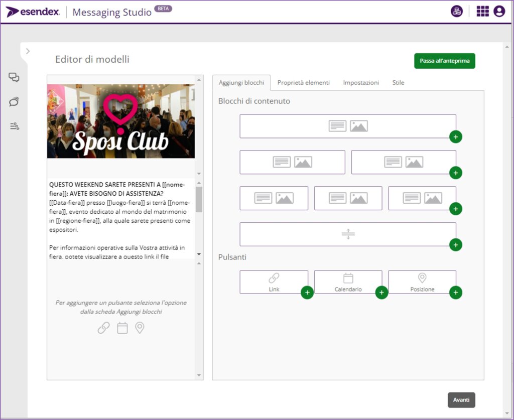Add a Link button with plus icon
The image size is (514, 420).
307,293
